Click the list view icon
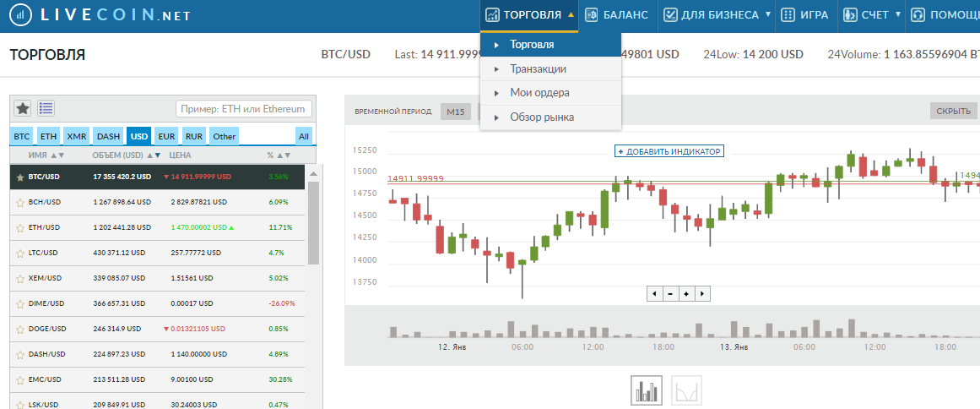The height and width of the screenshot is (409, 980). [x=46, y=108]
